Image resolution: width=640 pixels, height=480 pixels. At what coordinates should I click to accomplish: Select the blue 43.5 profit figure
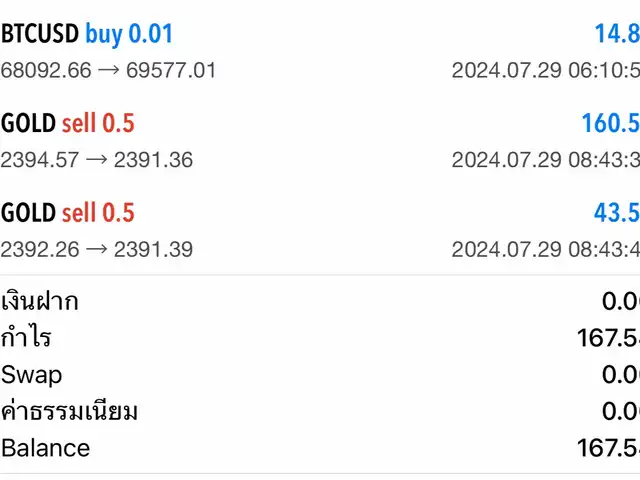coord(617,213)
